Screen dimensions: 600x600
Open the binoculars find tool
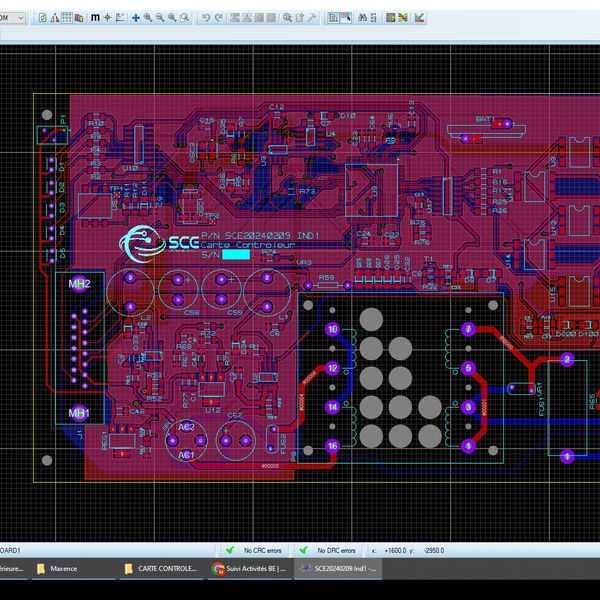click(x=364, y=17)
